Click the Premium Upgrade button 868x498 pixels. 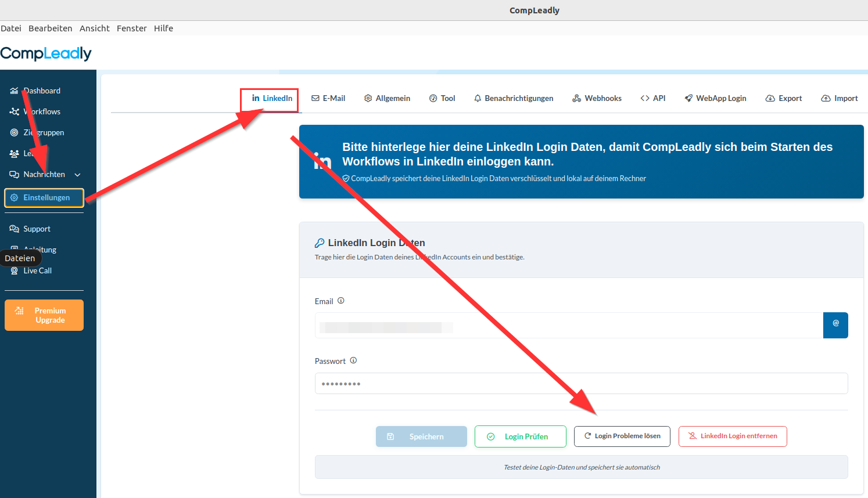point(44,315)
